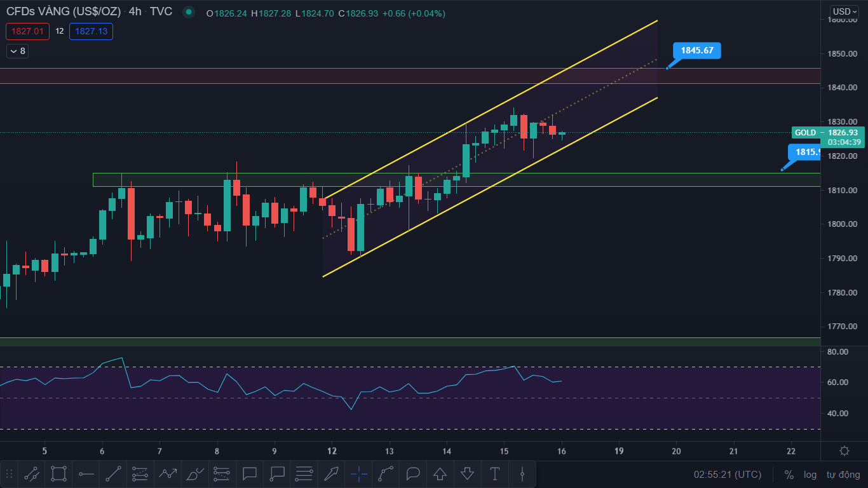Viewport: 868px width, 488px height.
Task: Grab the drawing toolbar drag handle
Action: 9,474
